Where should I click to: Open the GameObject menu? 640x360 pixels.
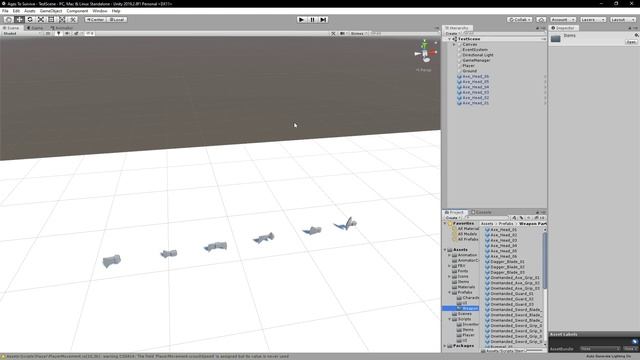(51, 11)
